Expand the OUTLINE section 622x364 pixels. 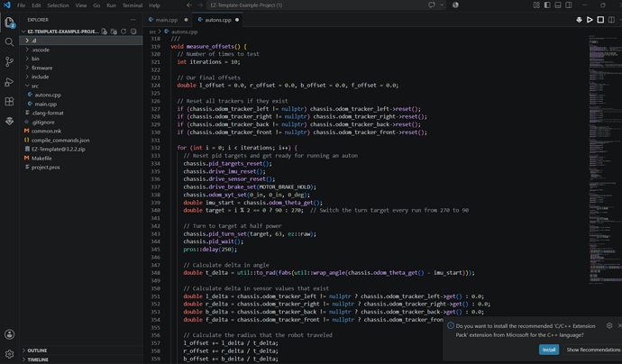click(81, 350)
